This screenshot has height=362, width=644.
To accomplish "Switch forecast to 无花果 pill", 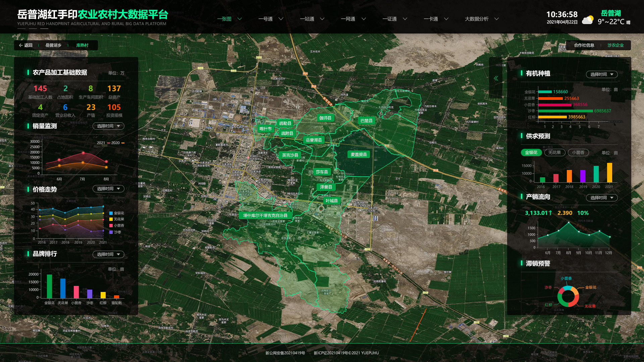I will click(554, 153).
